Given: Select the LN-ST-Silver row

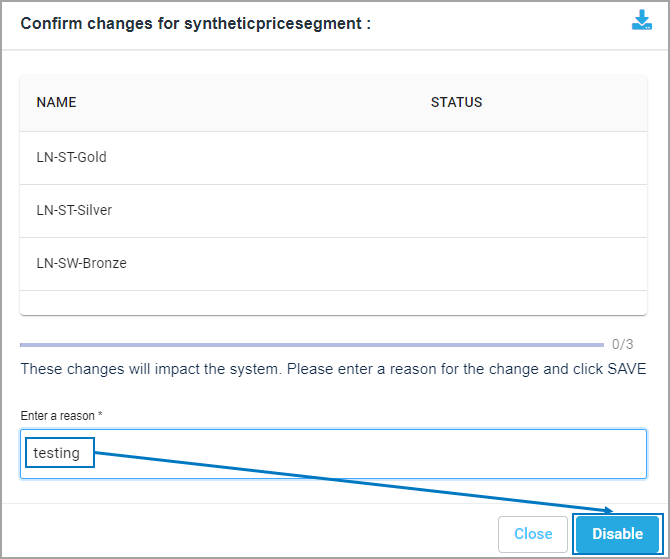Looking at the screenshot, I should (x=74, y=210).
